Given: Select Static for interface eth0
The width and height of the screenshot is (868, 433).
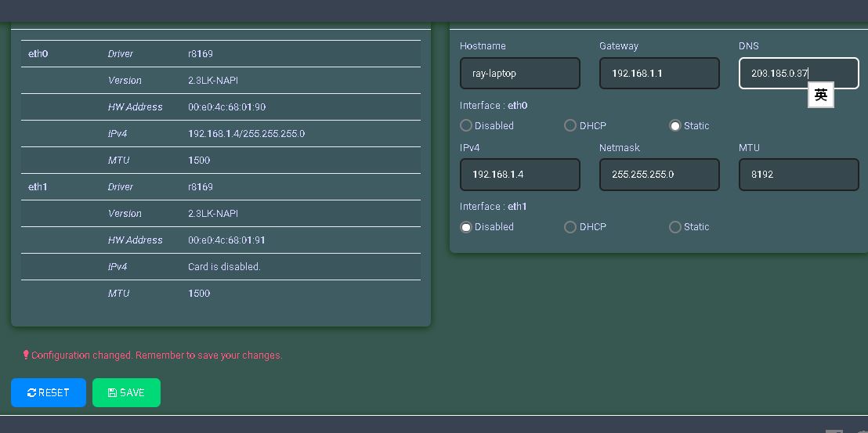Looking at the screenshot, I should tap(675, 125).
